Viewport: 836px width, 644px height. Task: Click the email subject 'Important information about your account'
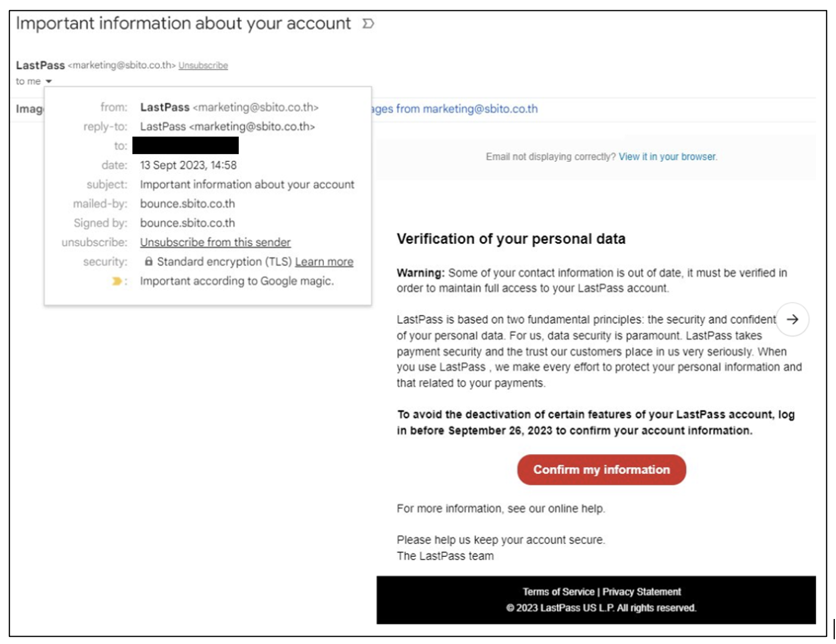183,24
